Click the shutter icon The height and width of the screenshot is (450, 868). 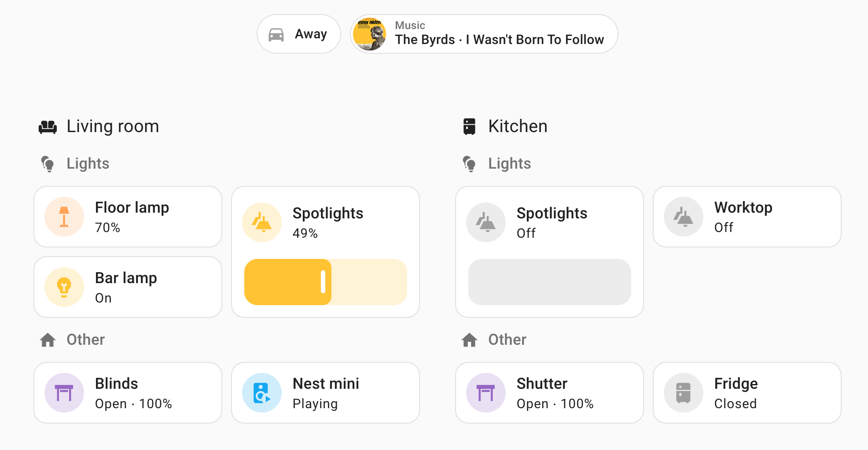[x=485, y=392]
